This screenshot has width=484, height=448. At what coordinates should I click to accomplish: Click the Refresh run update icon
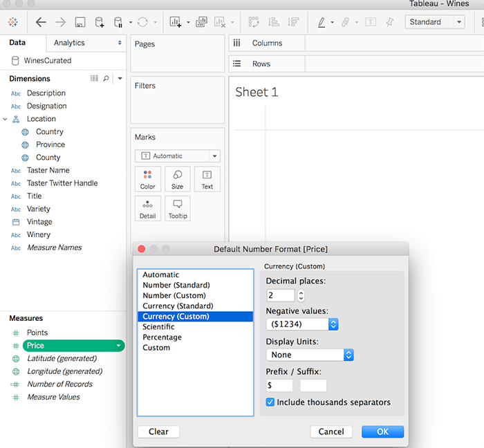pyautogui.click(x=142, y=22)
